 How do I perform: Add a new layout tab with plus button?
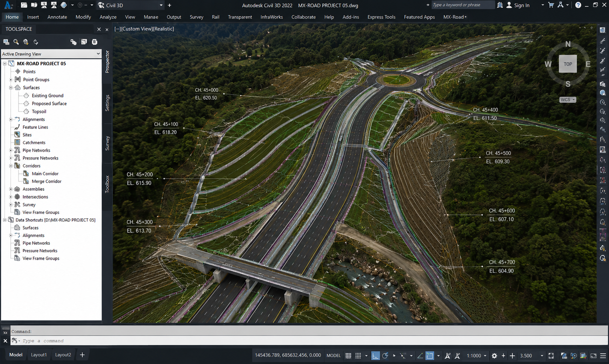pos(82,355)
